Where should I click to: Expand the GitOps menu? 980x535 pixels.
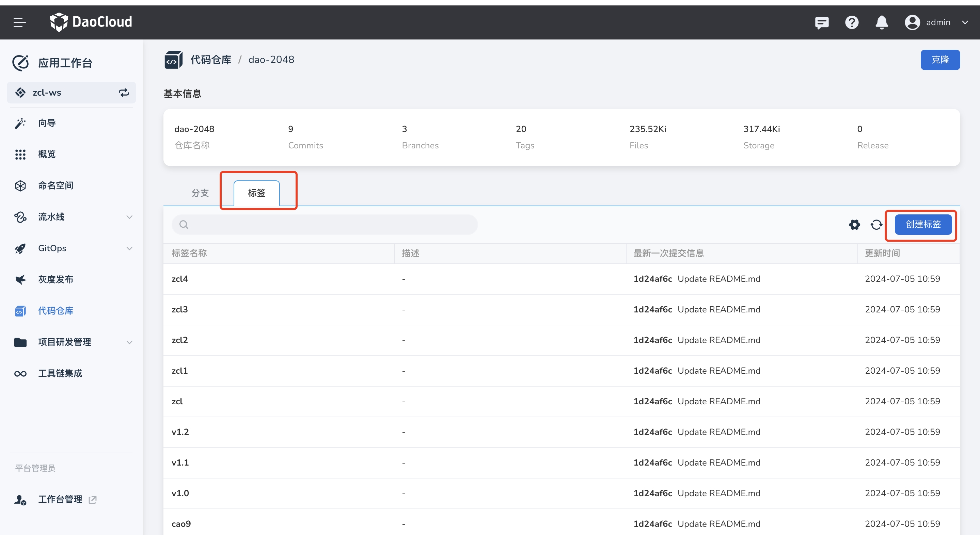(129, 248)
